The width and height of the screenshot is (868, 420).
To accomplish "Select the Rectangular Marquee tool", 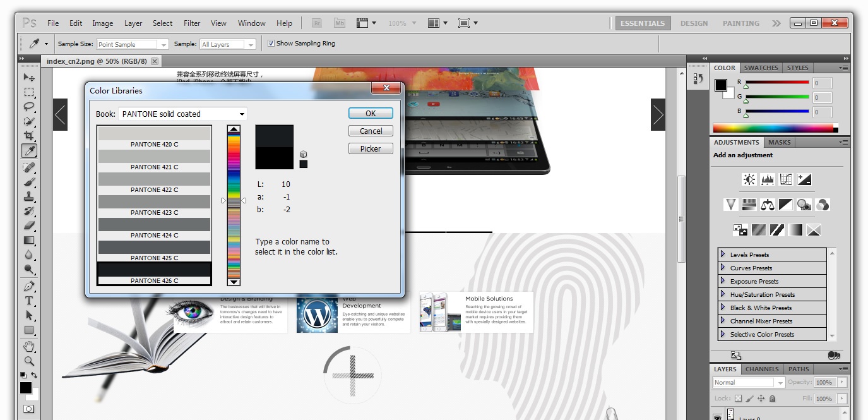I will pos(29,92).
